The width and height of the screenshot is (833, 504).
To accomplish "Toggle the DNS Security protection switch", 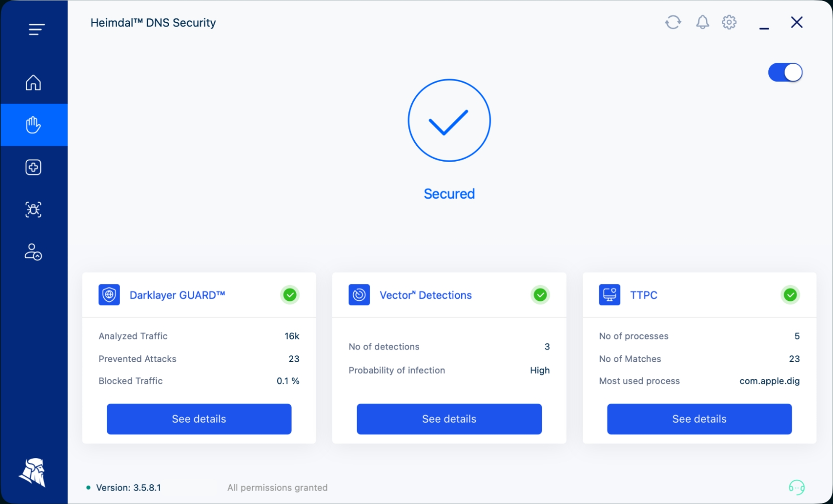I will tap(785, 73).
